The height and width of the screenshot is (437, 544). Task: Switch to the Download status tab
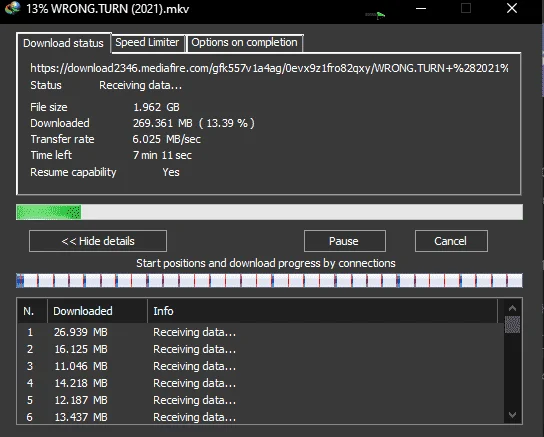tap(63, 43)
